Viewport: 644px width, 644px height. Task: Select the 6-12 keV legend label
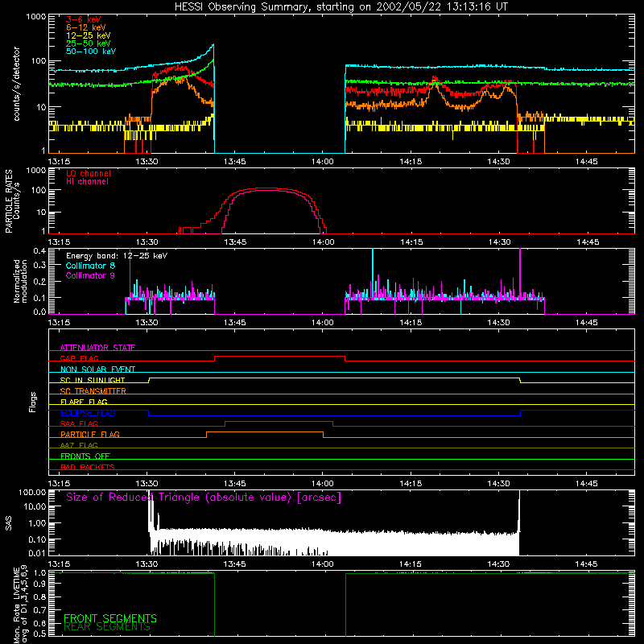pyautogui.click(x=86, y=27)
